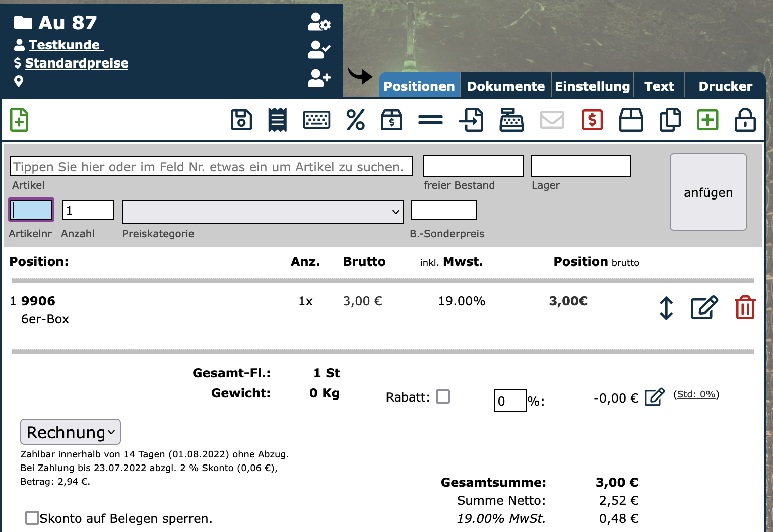Focus the article search text field
This screenshot has height=532, width=773.
(x=211, y=166)
